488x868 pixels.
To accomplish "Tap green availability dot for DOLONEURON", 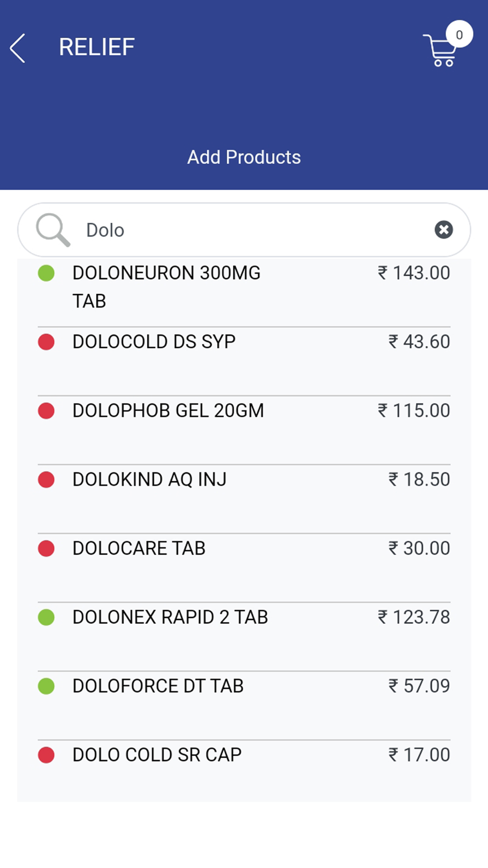I will [x=46, y=273].
